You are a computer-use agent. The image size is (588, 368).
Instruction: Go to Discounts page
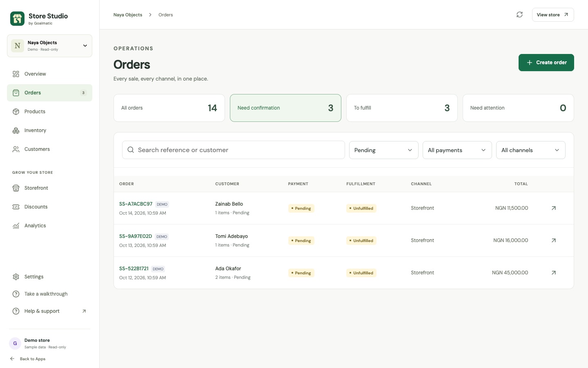point(49,207)
